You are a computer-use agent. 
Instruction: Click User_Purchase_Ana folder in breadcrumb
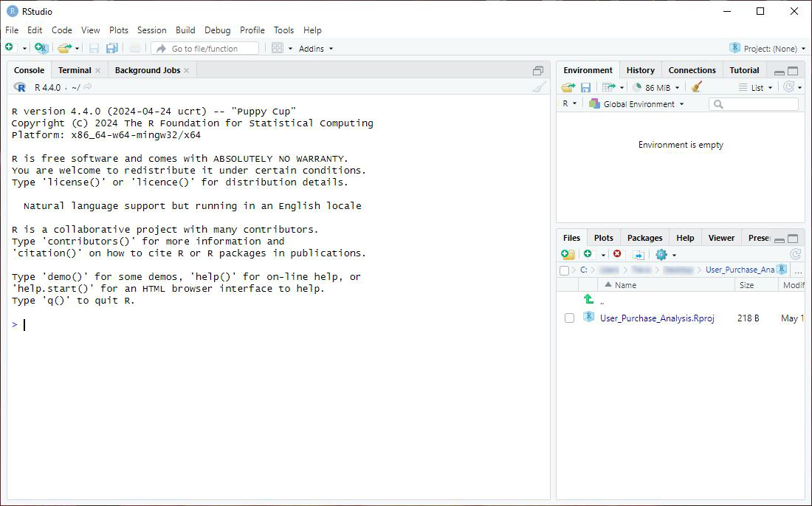(740, 270)
